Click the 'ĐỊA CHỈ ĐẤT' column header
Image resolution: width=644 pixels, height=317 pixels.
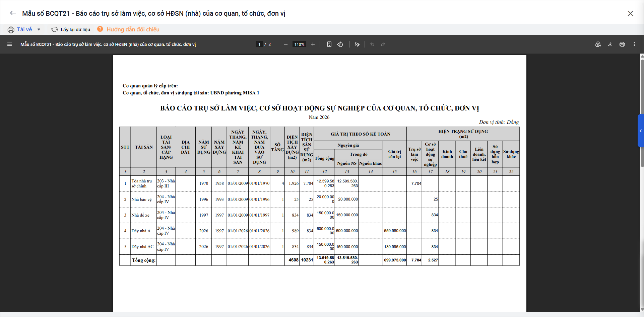click(x=186, y=147)
